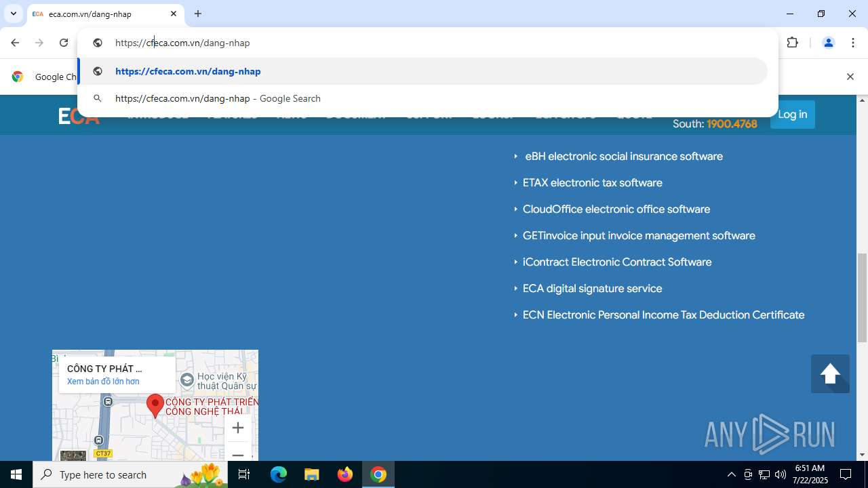868x488 pixels.
Task: Launch Microsoft Edge from the taskbar
Action: 279,474
